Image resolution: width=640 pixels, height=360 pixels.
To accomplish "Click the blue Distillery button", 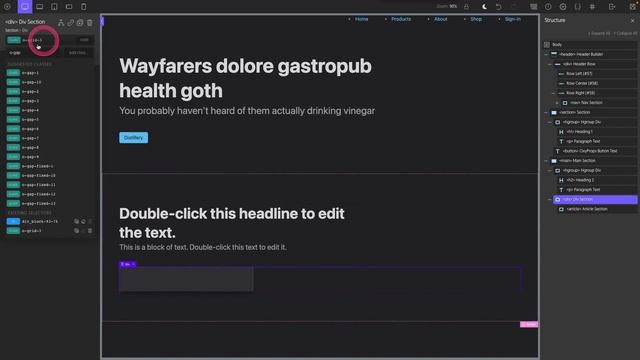I will [x=133, y=138].
